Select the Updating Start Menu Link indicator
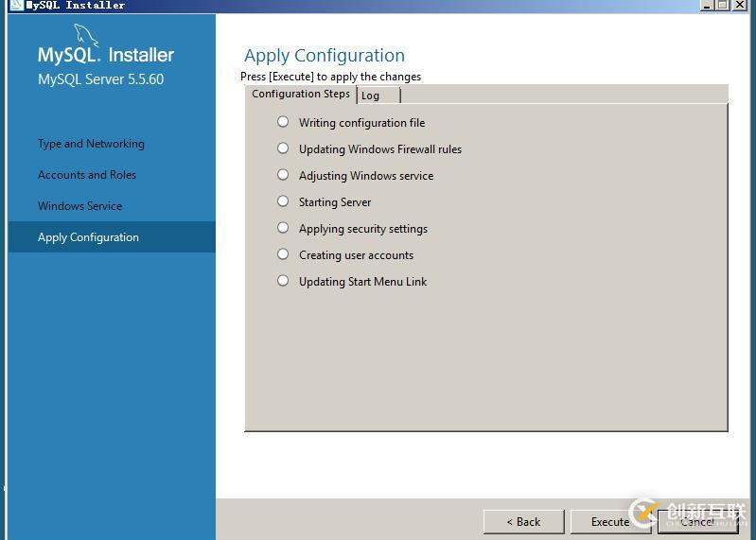Image resolution: width=756 pixels, height=540 pixels. pyautogui.click(x=283, y=281)
